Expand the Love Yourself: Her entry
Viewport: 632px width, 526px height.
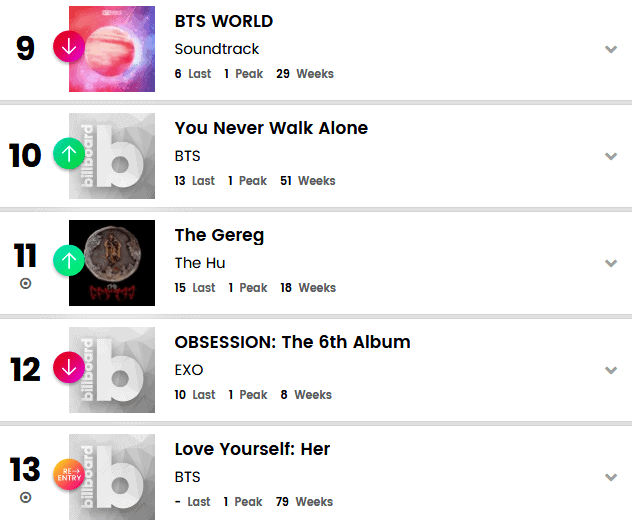point(610,477)
